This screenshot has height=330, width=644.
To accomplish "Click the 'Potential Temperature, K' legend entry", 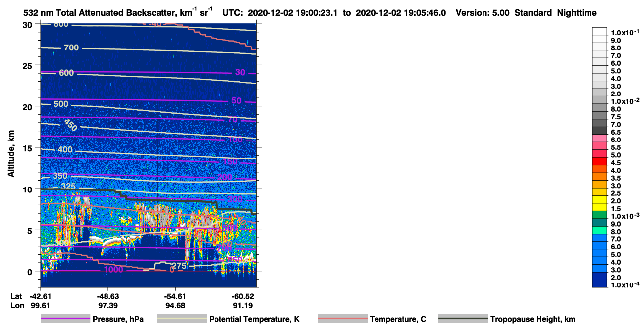I will (x=254, y=319).
